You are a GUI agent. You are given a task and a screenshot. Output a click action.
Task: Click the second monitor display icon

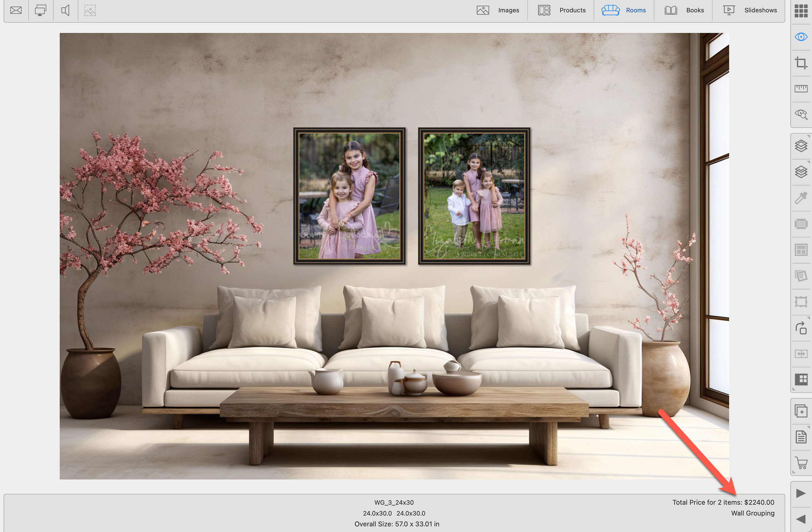[41, 10]
